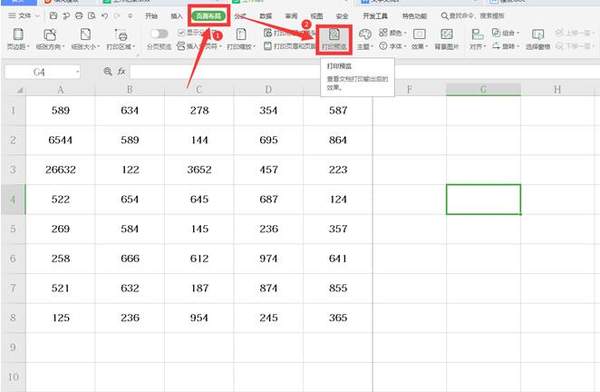Click the fx insert function button
The image size is (600, 392).
click(x=121, y=72)
